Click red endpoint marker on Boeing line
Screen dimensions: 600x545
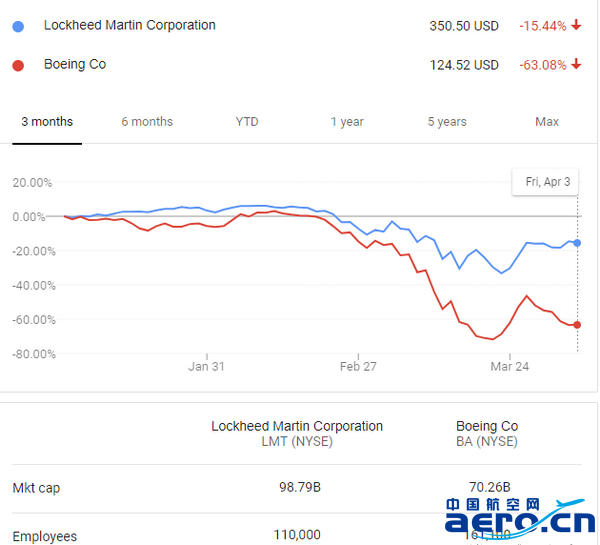tap(577, 325)
